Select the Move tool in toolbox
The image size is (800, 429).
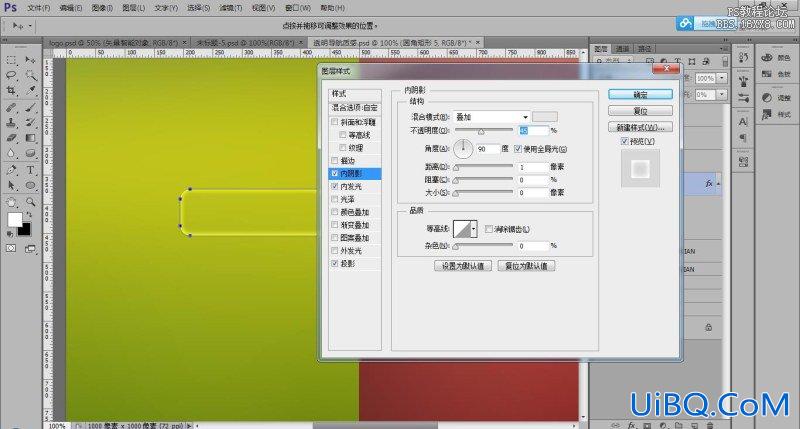pos(30,61)
